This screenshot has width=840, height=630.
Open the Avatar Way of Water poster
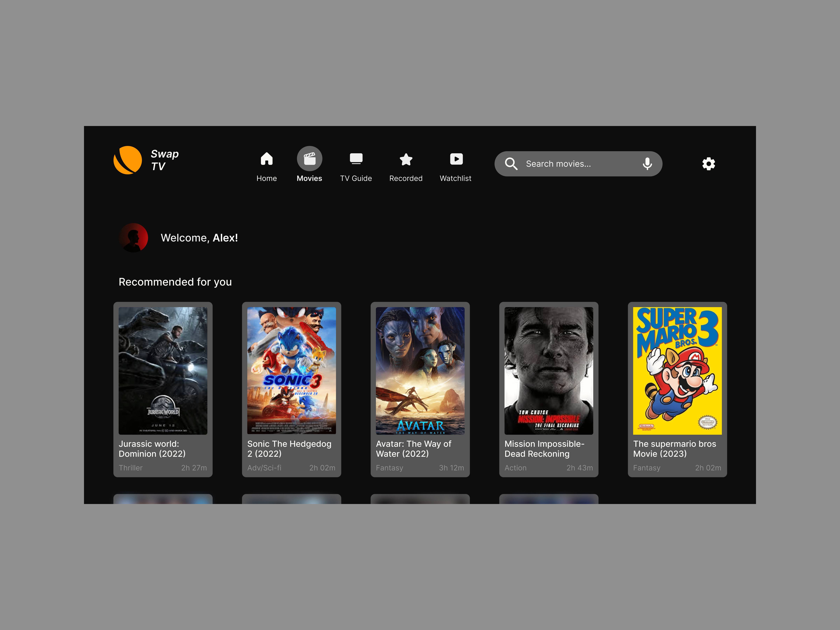[x=420, y=371]
